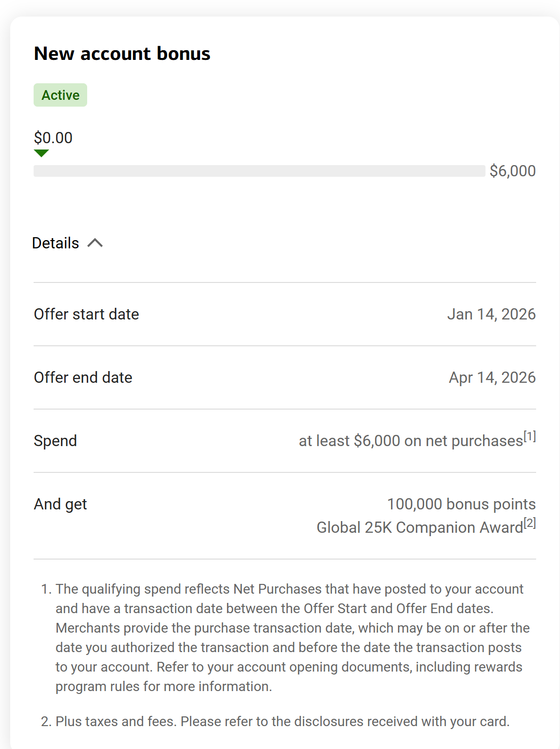This screenshot has width=560, height=749.
Task: Click the spend progress bar
Action: [x=259, y=171]
